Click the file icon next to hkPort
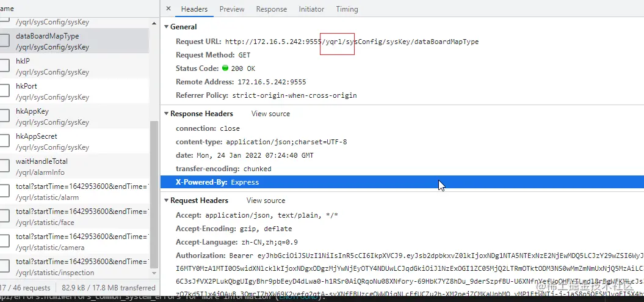 tap(4, 90)
